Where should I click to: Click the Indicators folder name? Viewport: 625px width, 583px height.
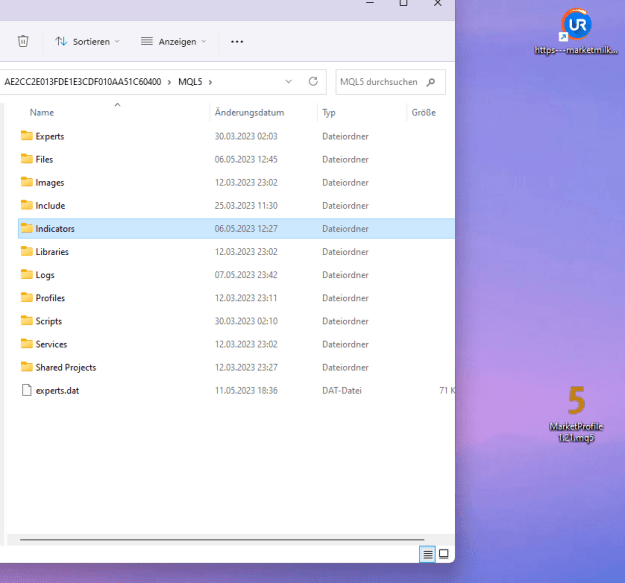(x=55, y=229)
